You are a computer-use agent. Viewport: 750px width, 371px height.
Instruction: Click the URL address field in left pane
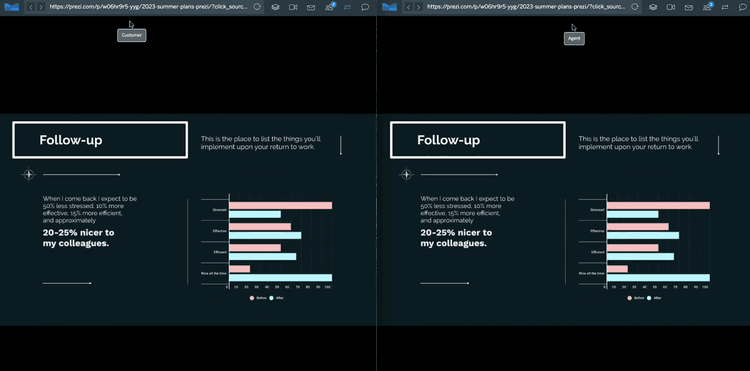click(x=149, y=7)
